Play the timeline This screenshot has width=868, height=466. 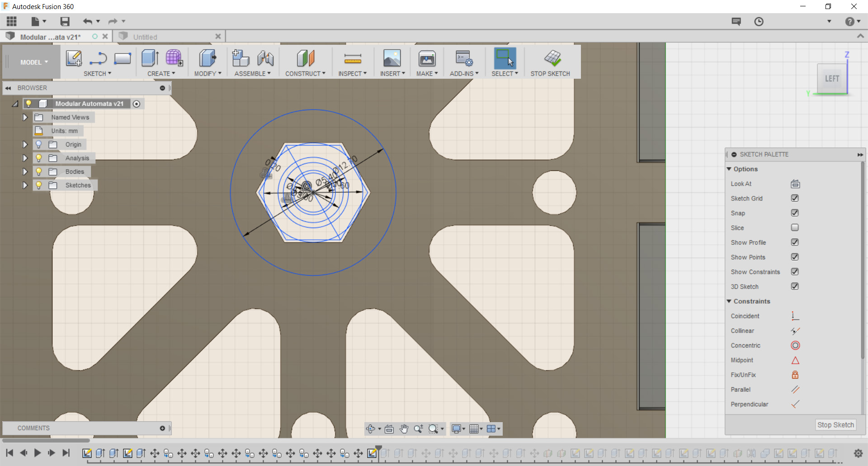tap(38, 452)
